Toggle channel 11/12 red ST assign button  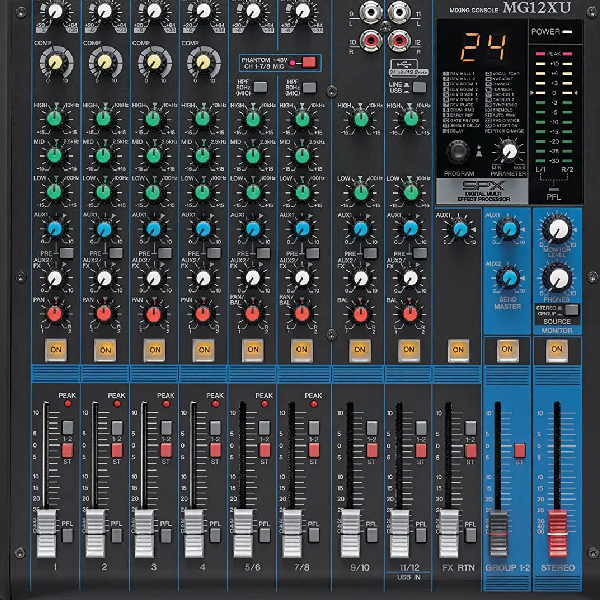(421, 450)
